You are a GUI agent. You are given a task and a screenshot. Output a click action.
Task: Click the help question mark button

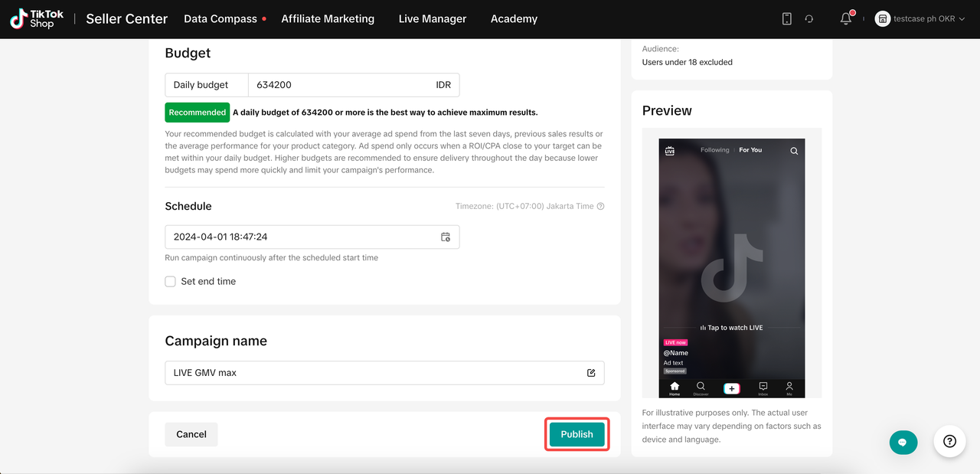(x=949, y=441)
